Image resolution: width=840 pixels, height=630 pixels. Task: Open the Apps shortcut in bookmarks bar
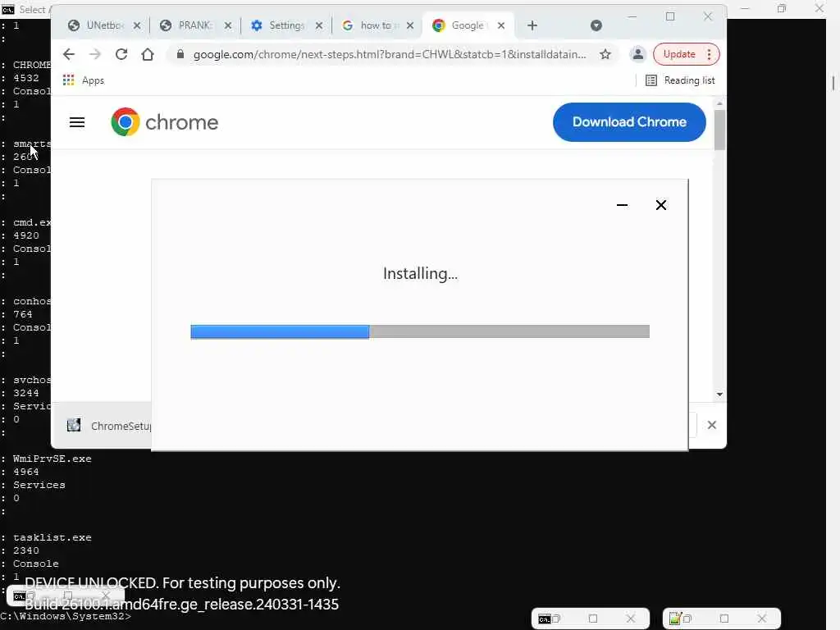[84, 80]
